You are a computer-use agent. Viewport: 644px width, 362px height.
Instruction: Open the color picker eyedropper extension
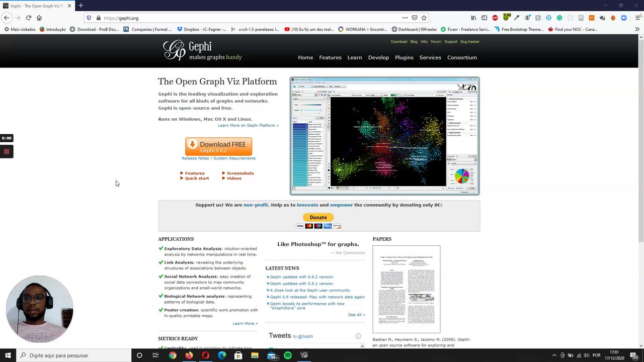click(x=517, y=18)
